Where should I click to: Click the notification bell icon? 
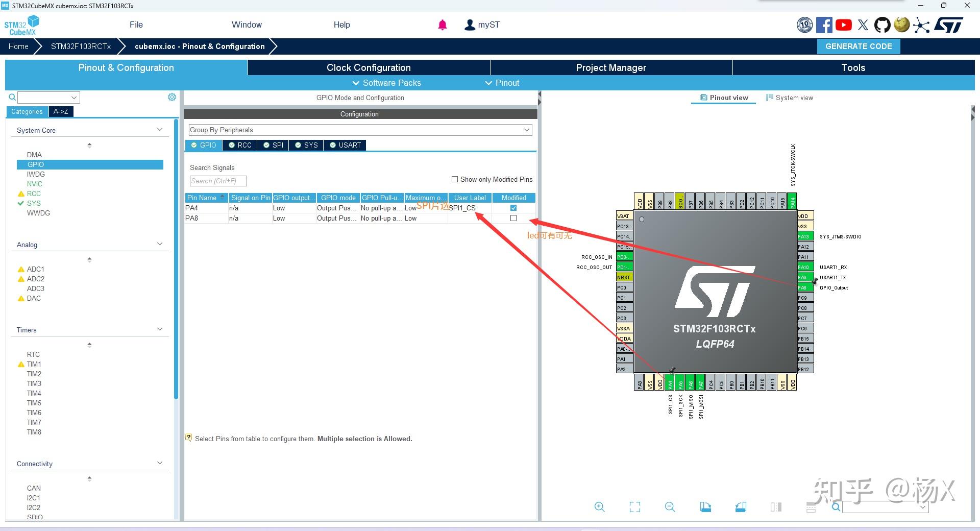pos(443,25)
